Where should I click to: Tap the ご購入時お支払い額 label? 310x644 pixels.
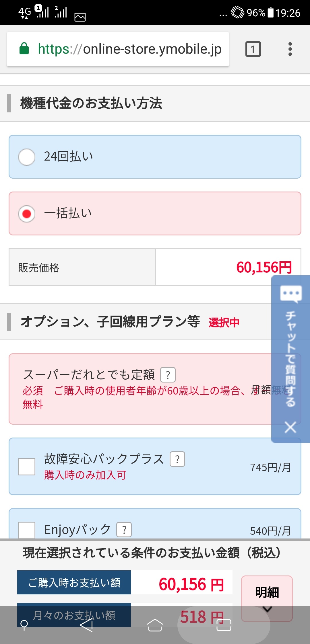[74, 582]
